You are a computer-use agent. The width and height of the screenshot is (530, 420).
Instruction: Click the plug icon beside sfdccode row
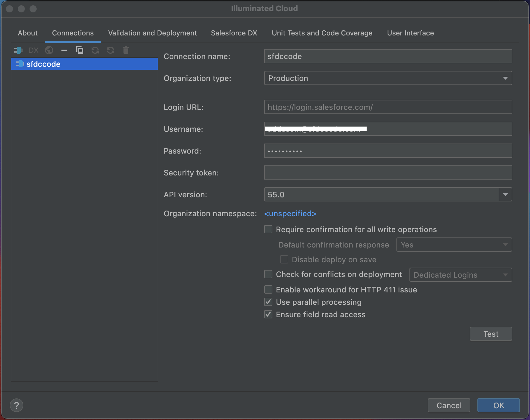click(x=20, y=64)
